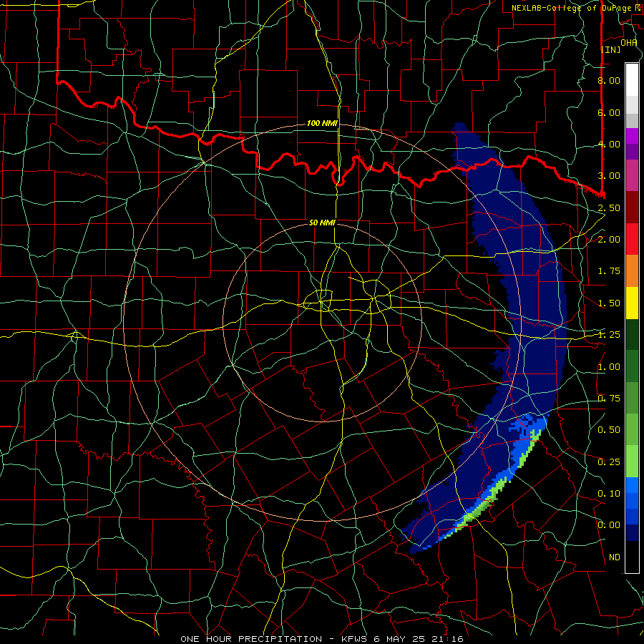Click the 1.00 legend value

click(x=609, y=367)
